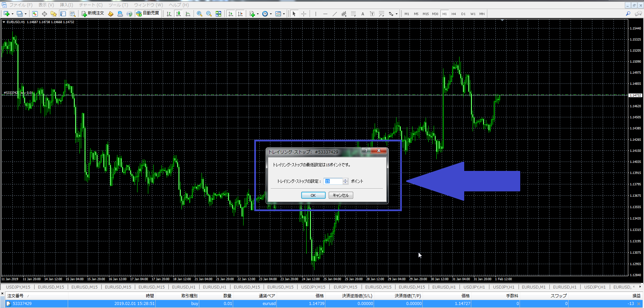Open search with the magnifier icon
This screenshot has width=644, height=308.
tap(628, 14)
